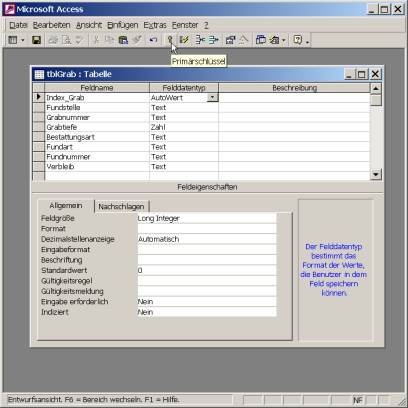Click the Save floppy disk icon
Image resolution: width=408 pixels, height=408 pixels.
(x=36, y=40)
